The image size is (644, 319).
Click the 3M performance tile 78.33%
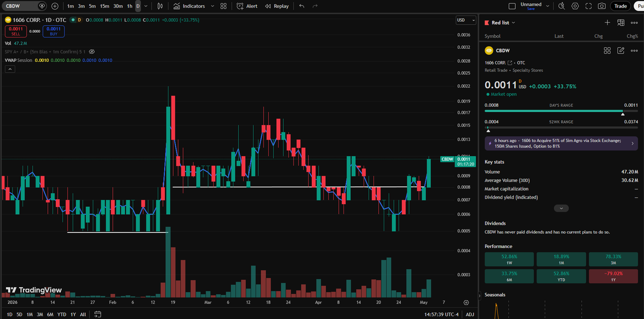coord(613,259)
